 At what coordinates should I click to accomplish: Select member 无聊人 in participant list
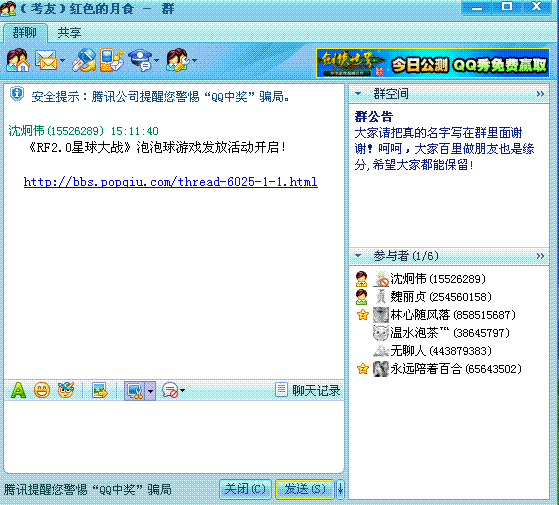click(x=441, y=351)
